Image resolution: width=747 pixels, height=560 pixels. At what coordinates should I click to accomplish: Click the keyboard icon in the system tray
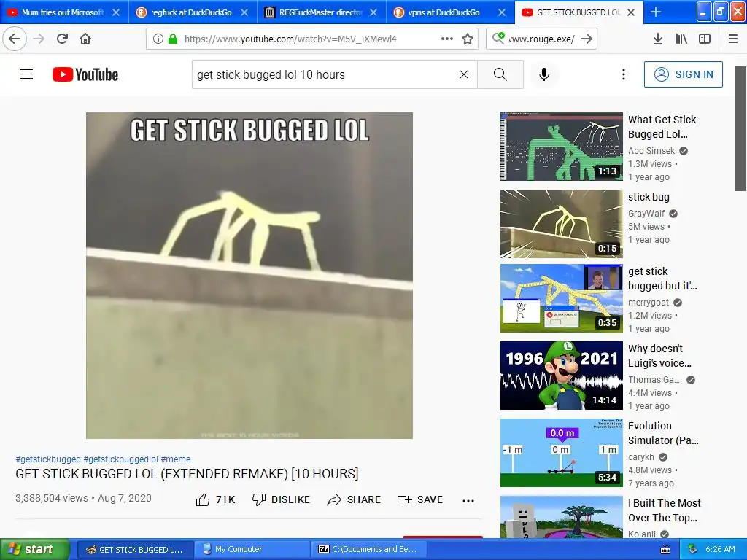click(665, 550)
